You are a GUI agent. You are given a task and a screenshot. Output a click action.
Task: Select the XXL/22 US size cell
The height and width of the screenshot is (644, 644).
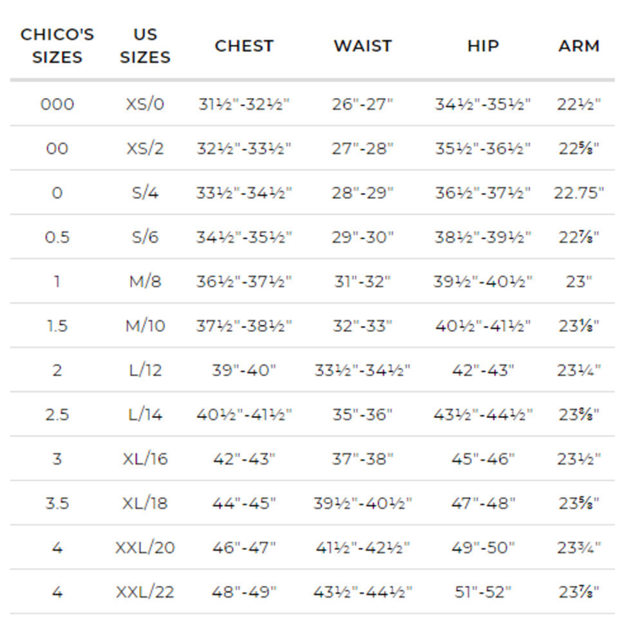[x=145, y=592]
